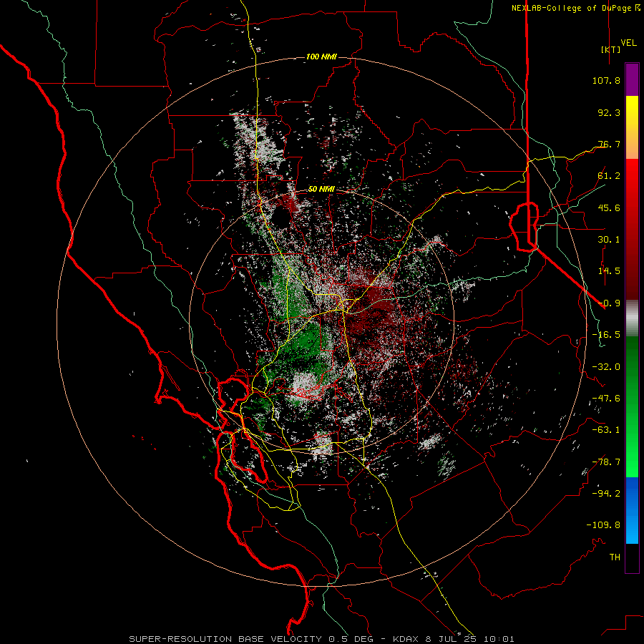Screen dimensions: 644x644
Task: Click the 76.7 velocity scale value
Action: (x=609, y=144)
